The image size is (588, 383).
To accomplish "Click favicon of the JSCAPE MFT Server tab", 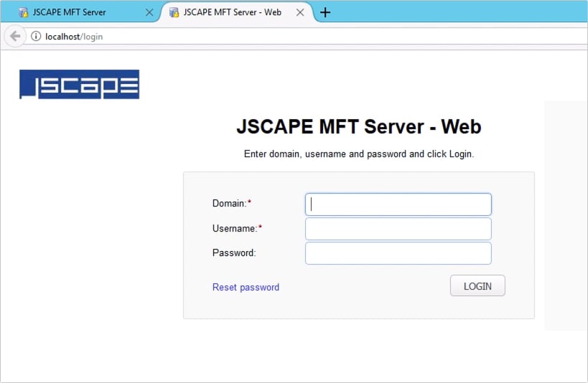I will tap(24, 12).
